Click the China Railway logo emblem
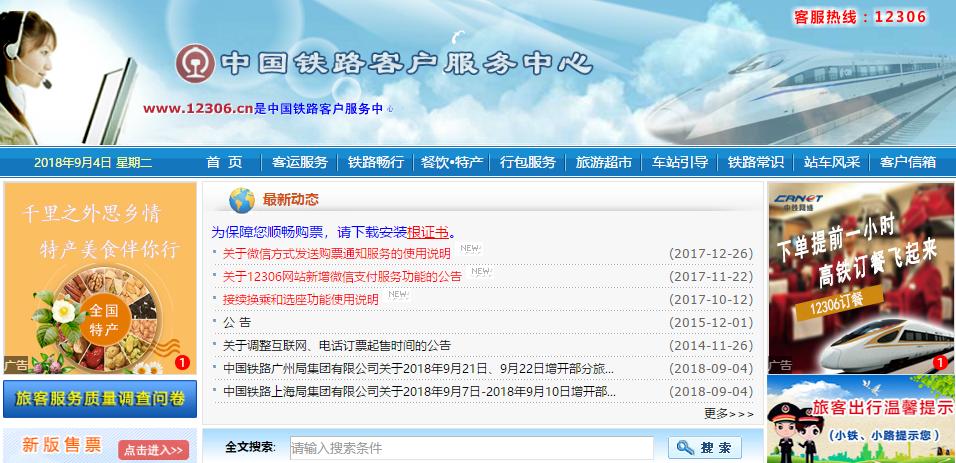The image size is (956, 463). pyautogui.click(x=194, y=63)
